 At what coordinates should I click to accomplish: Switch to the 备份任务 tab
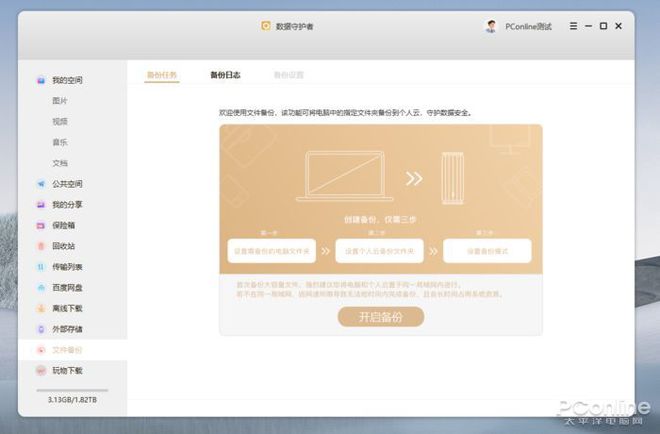(162, 75)
